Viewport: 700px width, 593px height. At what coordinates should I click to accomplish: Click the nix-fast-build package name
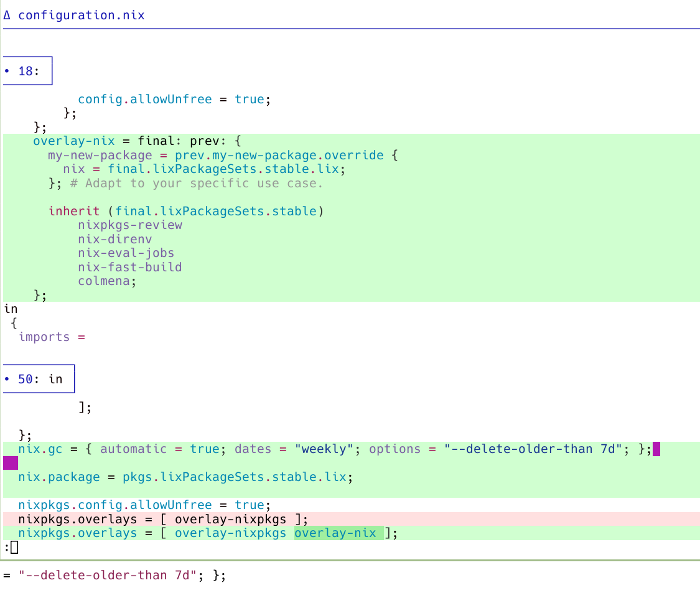click(x=130, y=268)
